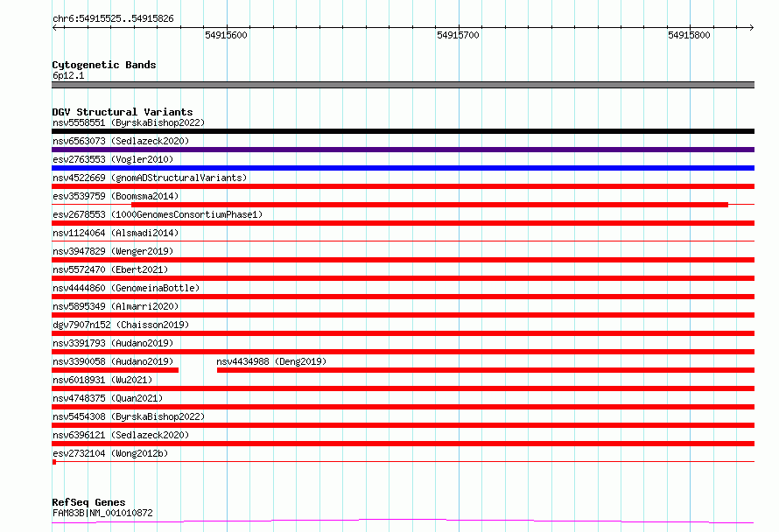Select the red esv2678553 variant bar

point(403,223)
